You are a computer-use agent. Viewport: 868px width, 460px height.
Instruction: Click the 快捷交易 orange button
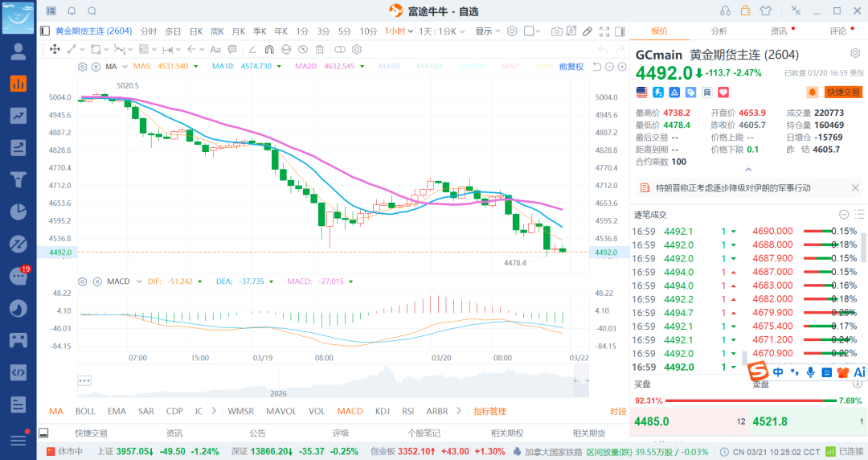[843, 92]
